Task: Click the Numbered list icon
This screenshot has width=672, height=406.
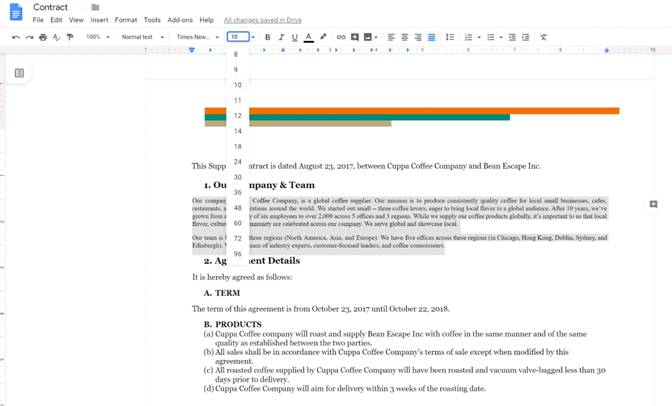Action: pyautogui.click(x=468, y=37)
